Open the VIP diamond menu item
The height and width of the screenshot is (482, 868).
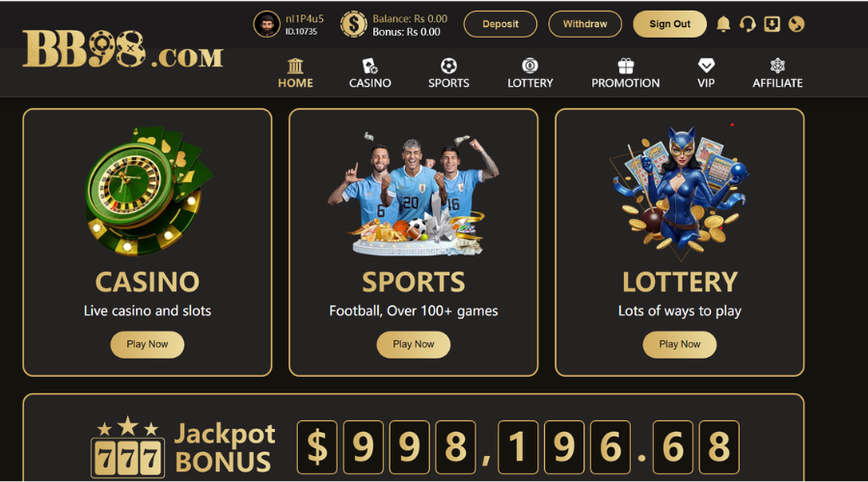[x=706, y=73]
